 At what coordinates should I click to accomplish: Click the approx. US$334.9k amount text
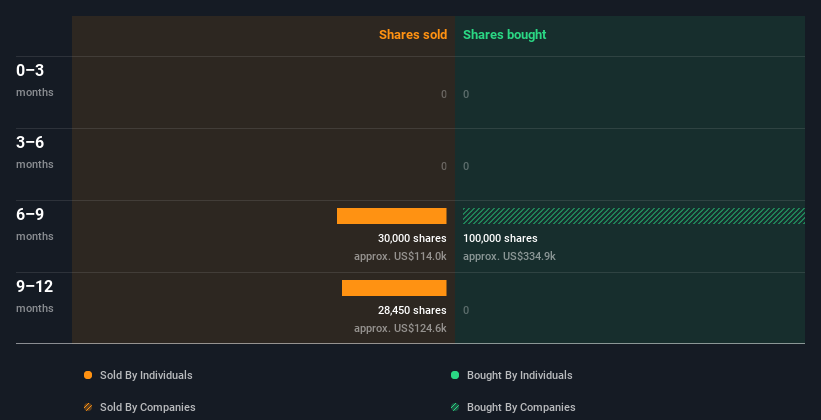click(x=509, y=256)
